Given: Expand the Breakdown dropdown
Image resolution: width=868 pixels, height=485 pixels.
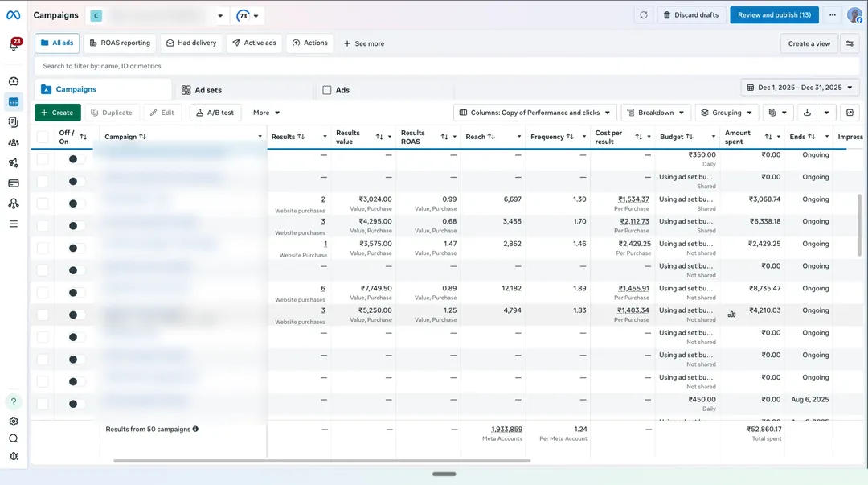Looking at the screenshot, I should (656, 113).
